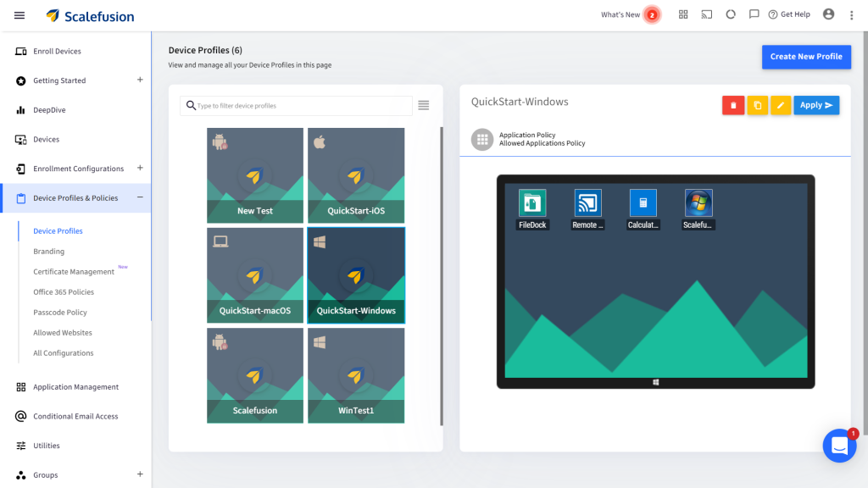Screen dimensions: 868x488
Task: Select the QuickStart-iOS profile card
Action: tap(356, 175)
